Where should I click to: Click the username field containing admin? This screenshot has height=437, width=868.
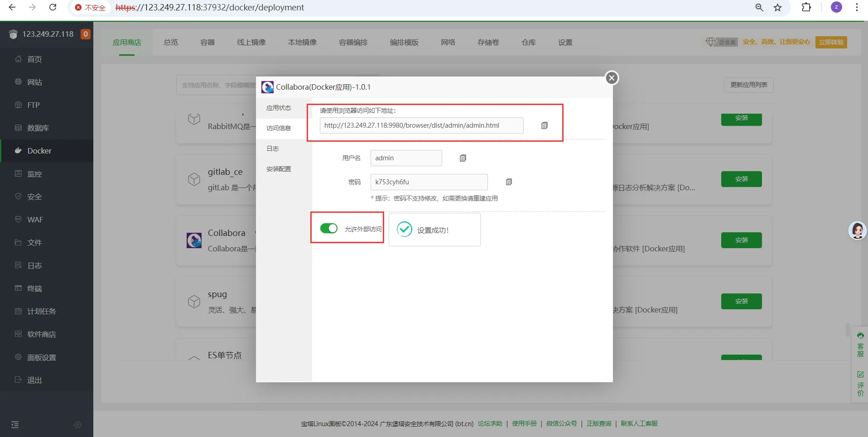(x=406, y=158)
